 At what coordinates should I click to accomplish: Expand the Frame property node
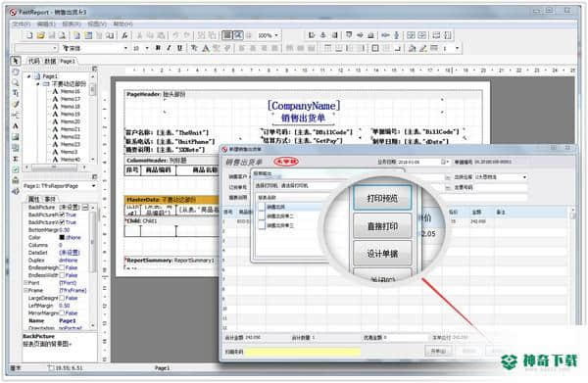coord(25,291)
